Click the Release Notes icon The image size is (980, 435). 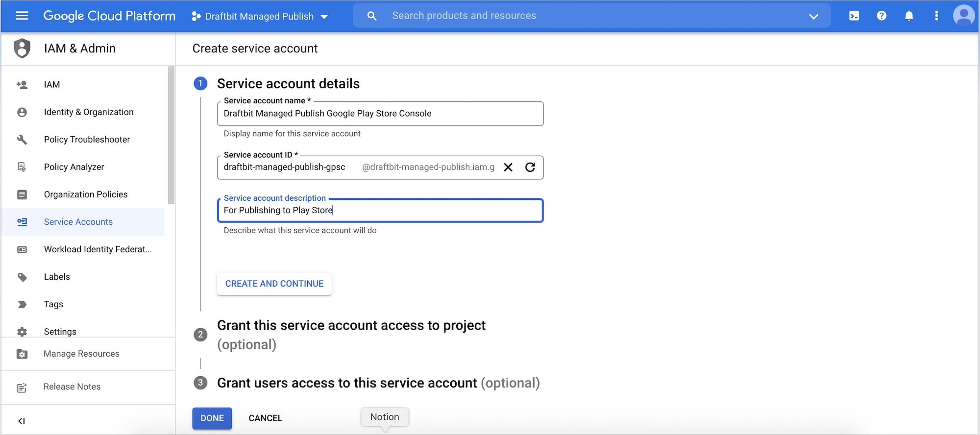(x=22, y=387)
